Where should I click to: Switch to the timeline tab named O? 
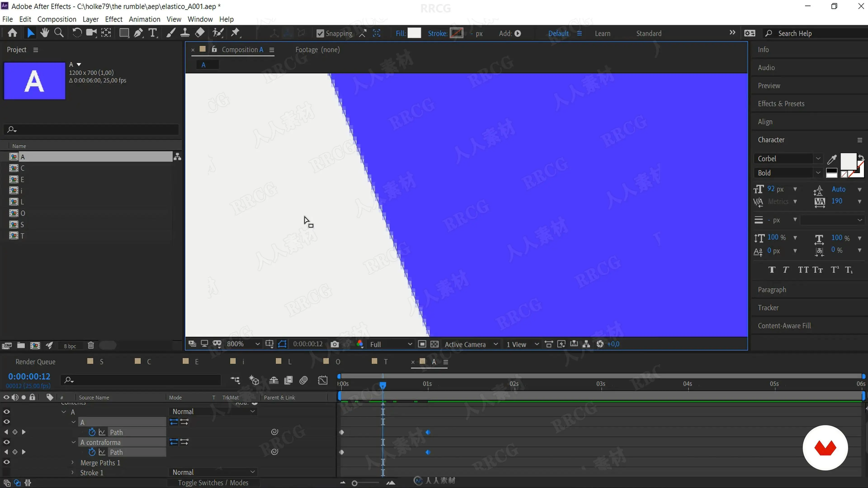click(338, 362)
